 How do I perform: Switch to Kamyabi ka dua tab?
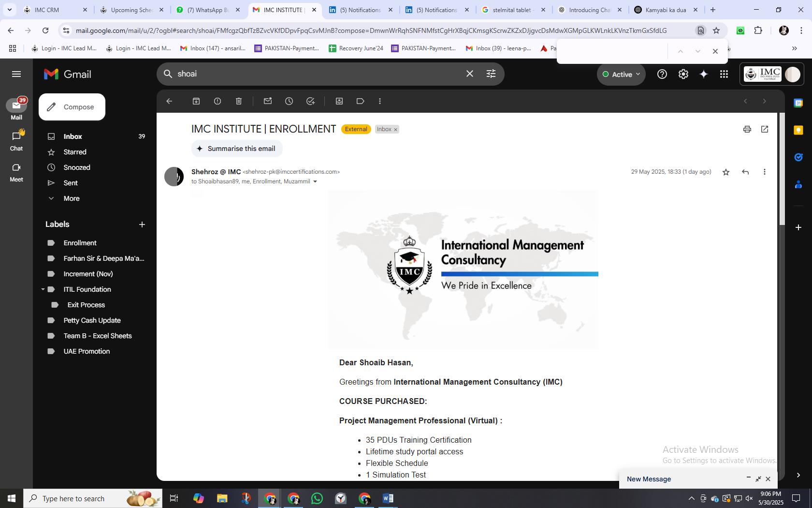click(x=666, y=10)
